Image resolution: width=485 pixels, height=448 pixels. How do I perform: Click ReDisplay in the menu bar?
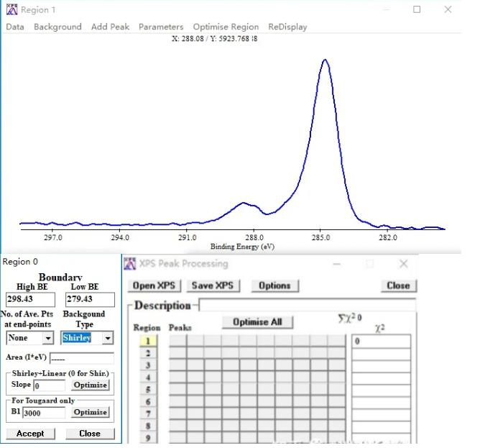point(287,27)
